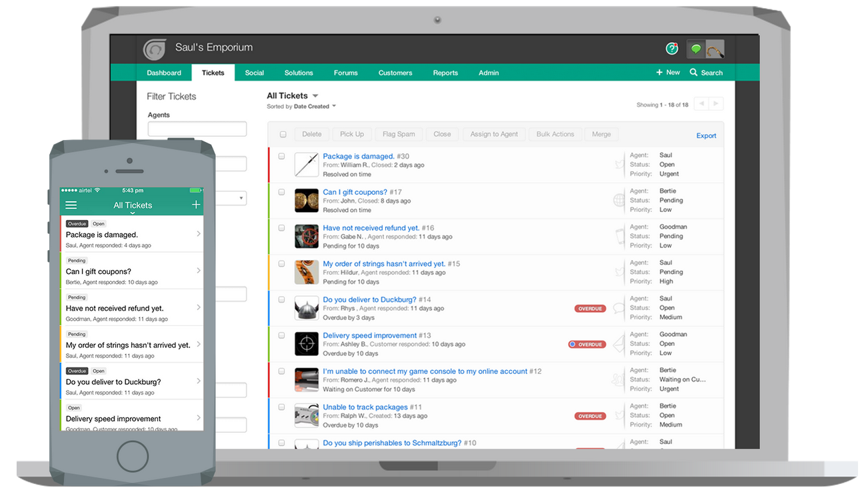The image size is (868, 488).
Task: Open the Bulk Actions dropdown button
Action: [x=555, y=134]
